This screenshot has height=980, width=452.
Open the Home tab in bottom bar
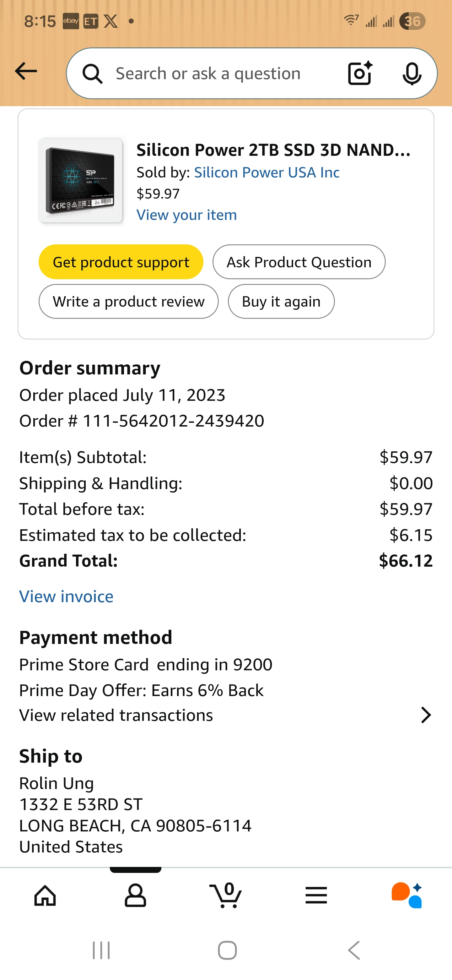tap(45, 895)
